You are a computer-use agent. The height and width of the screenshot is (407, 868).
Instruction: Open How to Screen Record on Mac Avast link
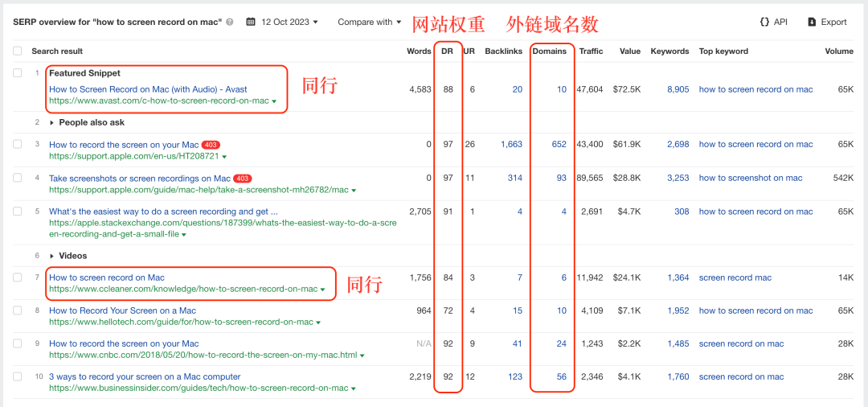[x=148, y=89]
